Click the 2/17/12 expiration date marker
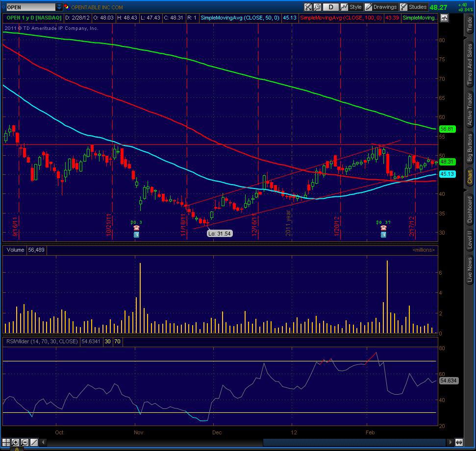 pyautogui.click(x=412, y=227)
